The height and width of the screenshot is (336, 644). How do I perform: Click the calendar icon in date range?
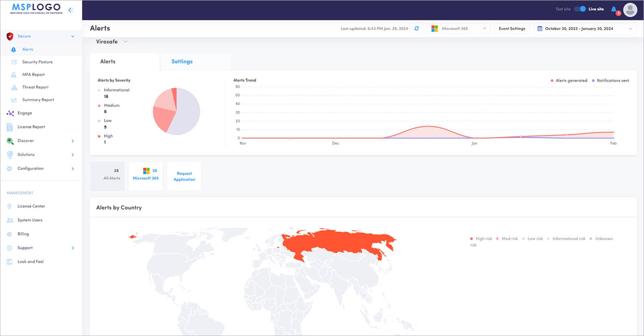(540, 28)
